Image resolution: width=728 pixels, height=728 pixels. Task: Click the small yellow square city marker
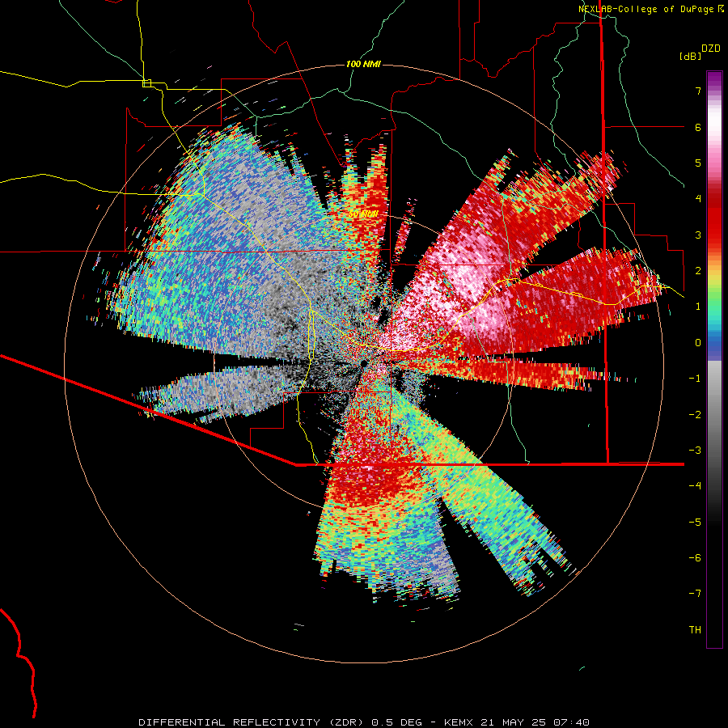pyautogui.click(x=146, y=83)
